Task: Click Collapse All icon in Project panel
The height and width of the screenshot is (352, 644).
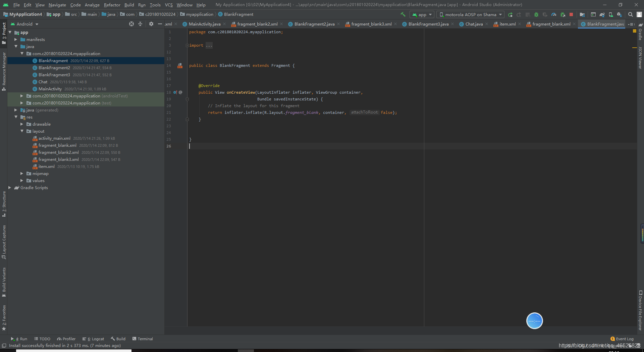Action: 140,24
